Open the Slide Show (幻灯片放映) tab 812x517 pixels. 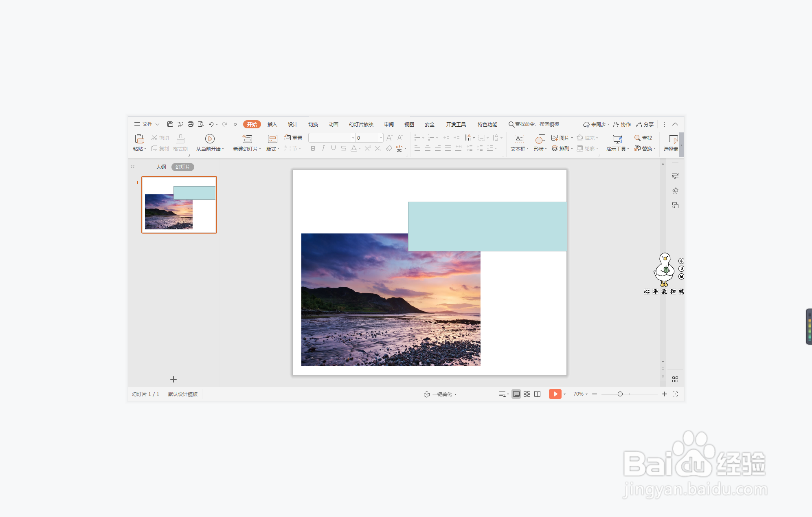361,124
